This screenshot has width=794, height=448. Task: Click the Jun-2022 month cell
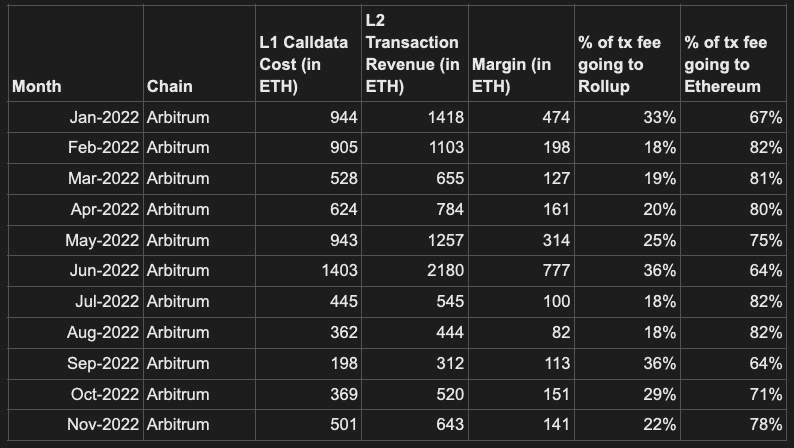[x=104, y=271]
